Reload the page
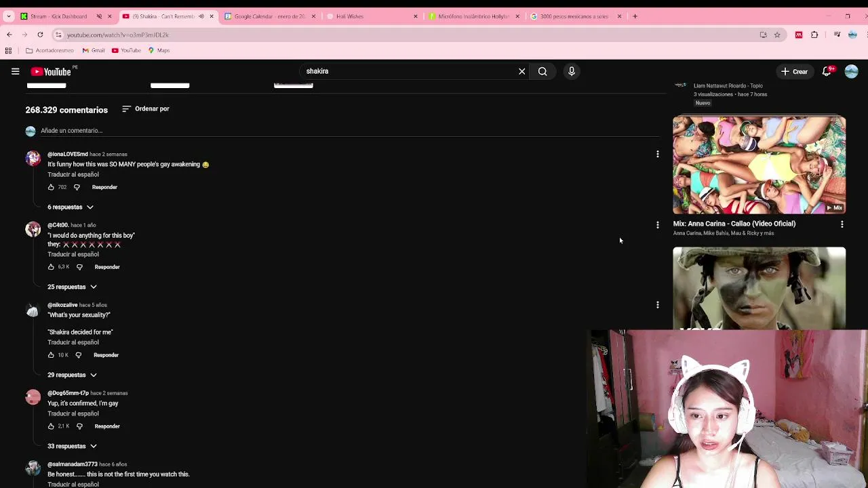The height and width of the screenshot is (488, 868). pos(40,35)
